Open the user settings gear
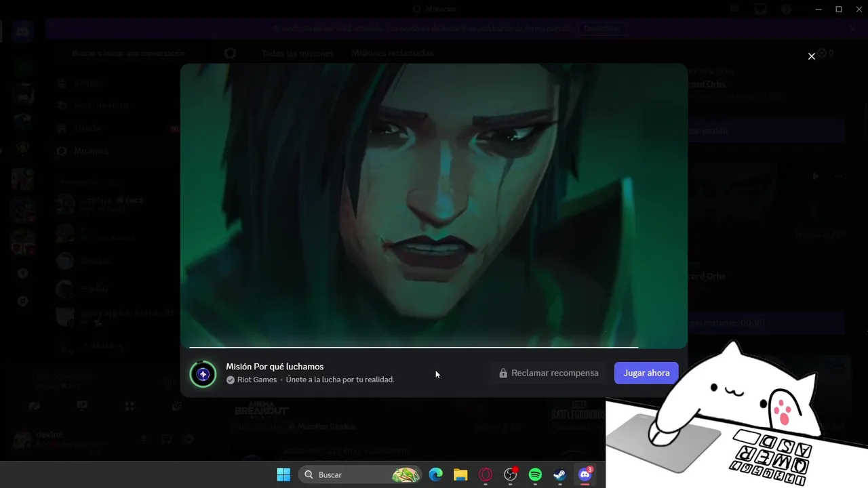Viewport: 868px width, 488px height. pos(189,439)
